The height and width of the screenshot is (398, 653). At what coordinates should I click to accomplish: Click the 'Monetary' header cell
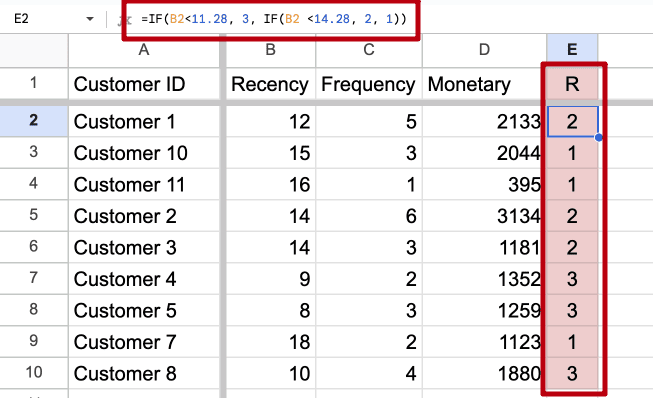(484, 84)
